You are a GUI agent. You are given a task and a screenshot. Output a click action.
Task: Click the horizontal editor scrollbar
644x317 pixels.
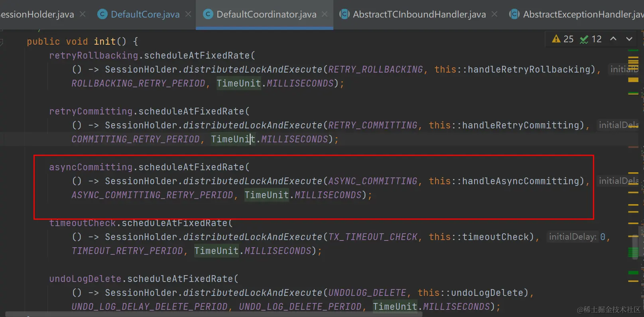[x=213, y=315]
